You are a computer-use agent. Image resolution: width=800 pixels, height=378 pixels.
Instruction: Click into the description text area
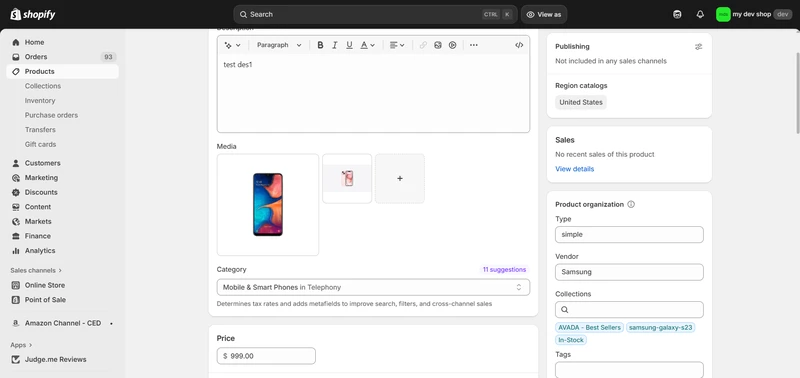[x=373, y=93]
